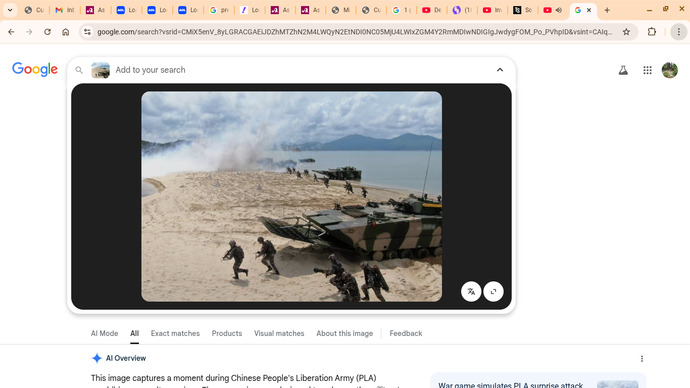690x388 pixels.
Task: Click the search magnifier icon
Action: pos(79,70)
